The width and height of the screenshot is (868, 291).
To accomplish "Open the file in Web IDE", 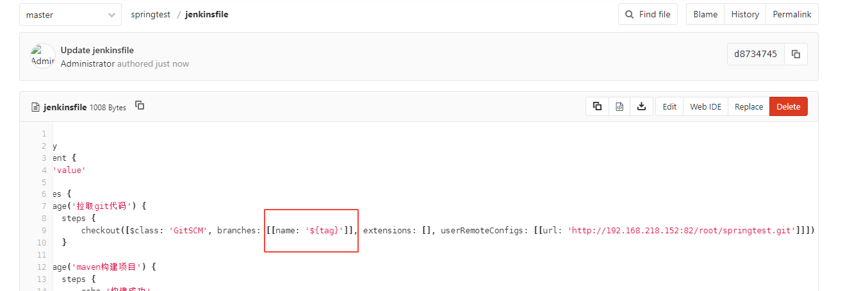I will pyautogui.click(x=705, y=106).
